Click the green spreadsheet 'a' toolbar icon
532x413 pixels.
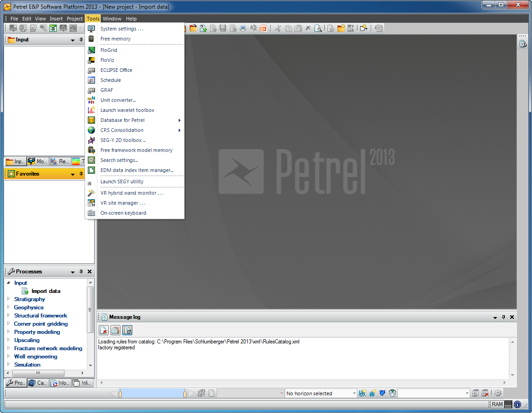pos(53,28)
